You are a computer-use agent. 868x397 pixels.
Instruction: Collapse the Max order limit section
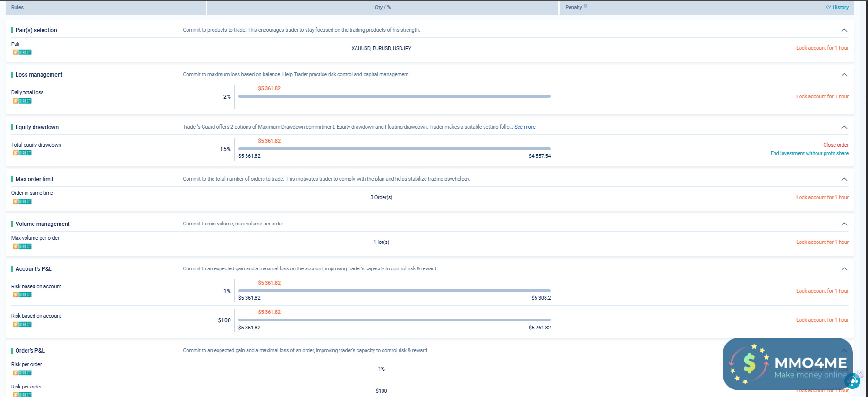(844, 179)
